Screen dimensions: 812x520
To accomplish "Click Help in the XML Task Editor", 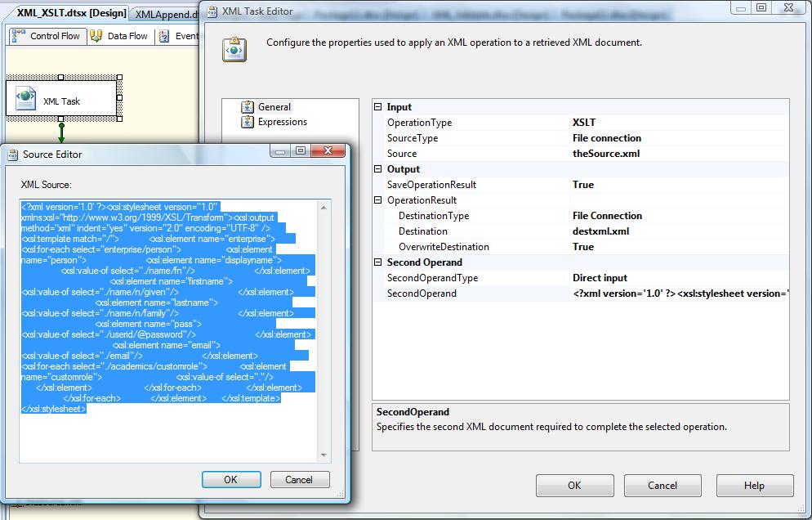I will tap(753, 486).
